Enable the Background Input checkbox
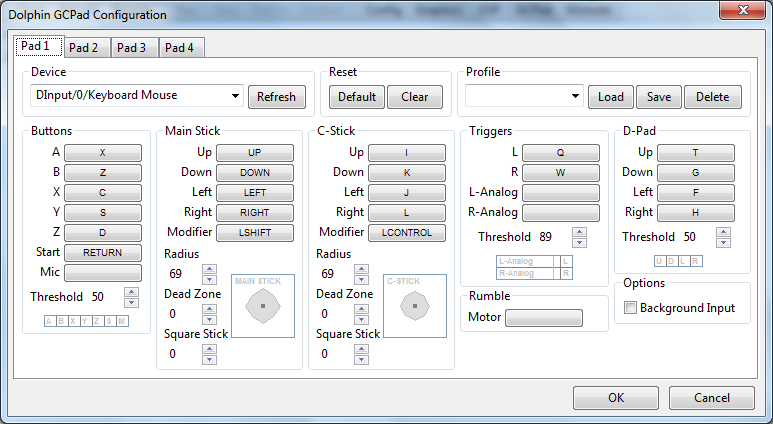 [x=631, y=308]
